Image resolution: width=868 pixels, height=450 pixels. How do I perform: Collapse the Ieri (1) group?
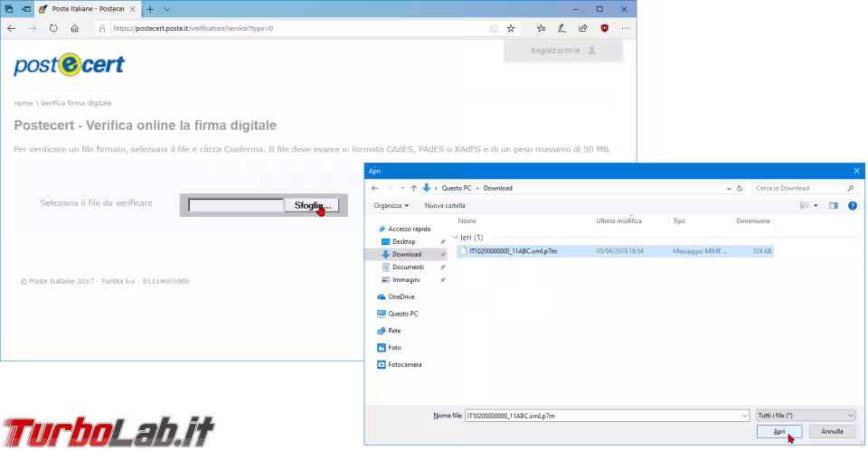tap(455, 238)
